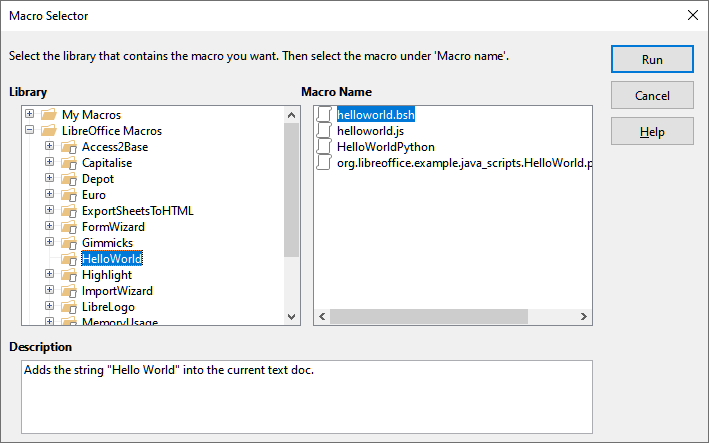Expand the ExportSheetsToHTML library
709x443 pixels.
point(49,210)
